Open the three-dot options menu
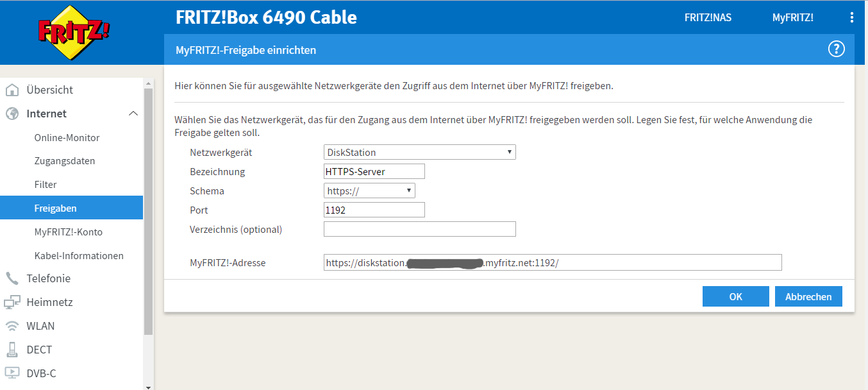The image size is (868, 390). tap(851, 17)
